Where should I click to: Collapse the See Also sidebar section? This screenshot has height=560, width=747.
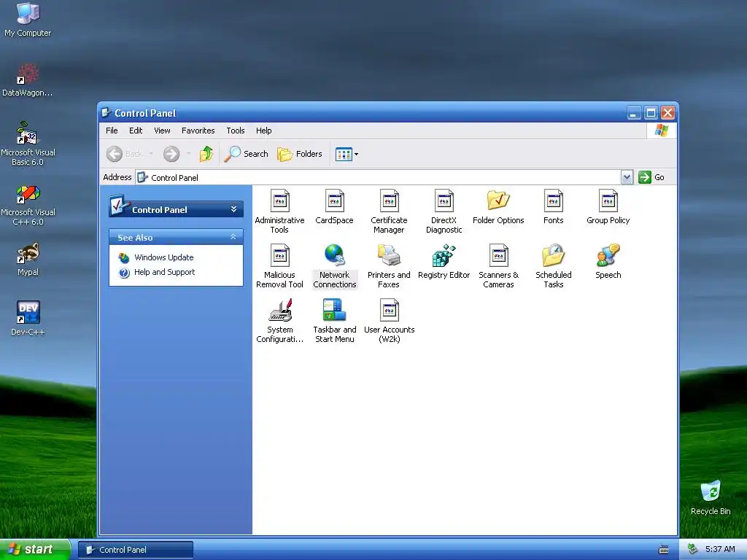coord(233,237)
